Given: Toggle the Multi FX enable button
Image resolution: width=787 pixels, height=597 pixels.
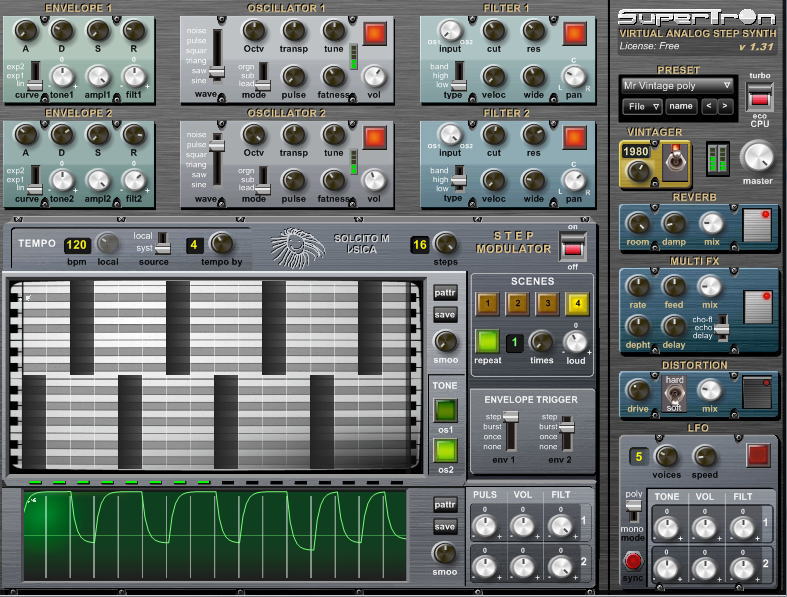Looking at the screenshot, I should 757,307.
